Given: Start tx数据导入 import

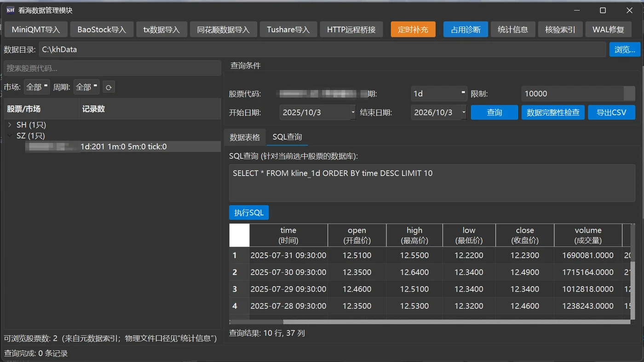Looking at the screenshot, I should [161, 29].
